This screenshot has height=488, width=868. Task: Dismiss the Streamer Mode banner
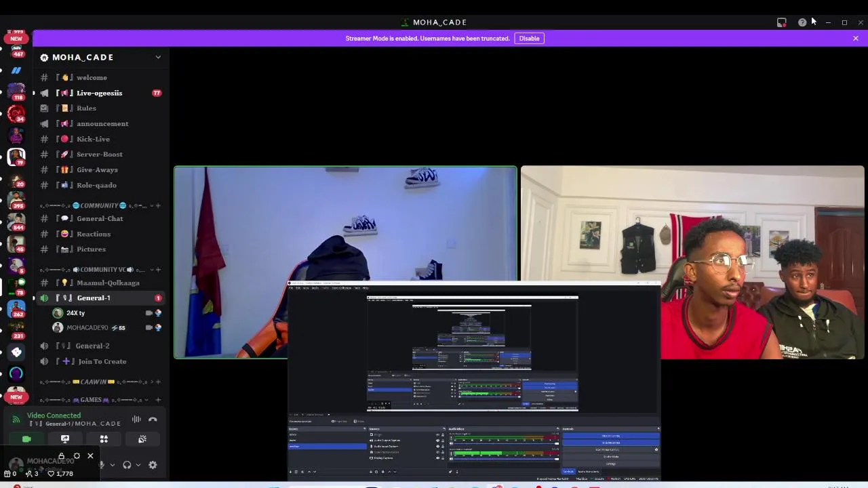pos(856,39)
